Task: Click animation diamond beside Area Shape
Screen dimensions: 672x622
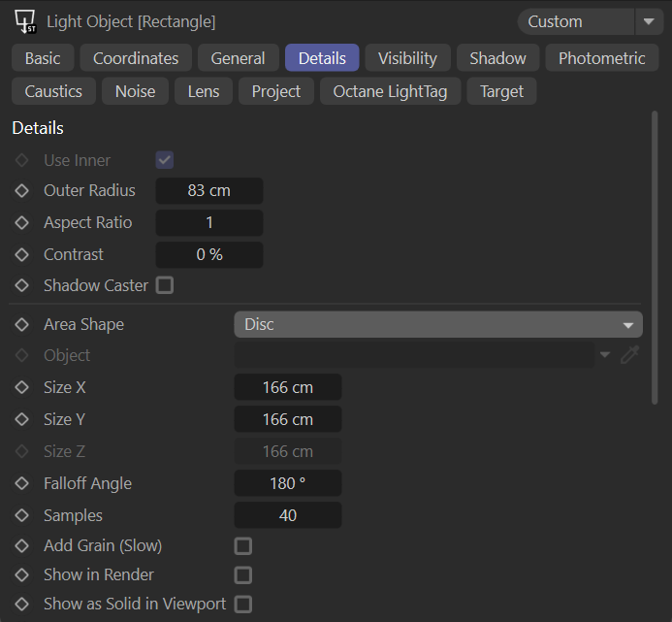Action: [x=22, y=325]
